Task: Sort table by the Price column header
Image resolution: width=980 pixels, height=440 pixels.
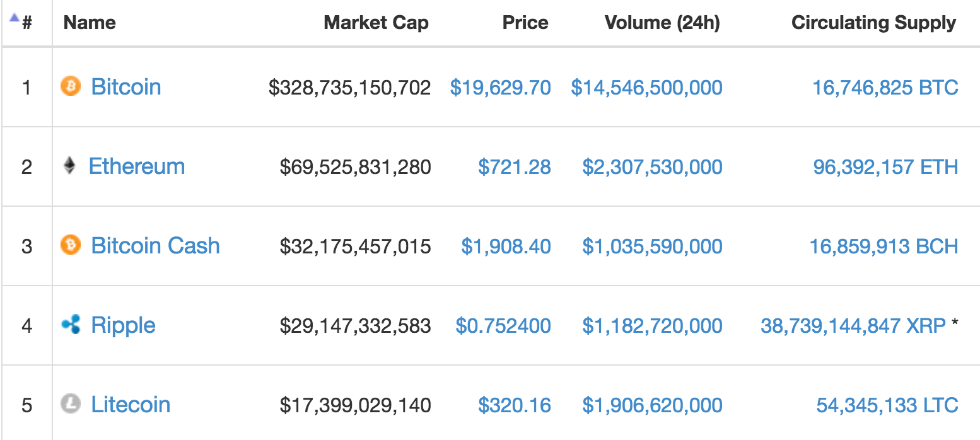Action: click(525, 23)
